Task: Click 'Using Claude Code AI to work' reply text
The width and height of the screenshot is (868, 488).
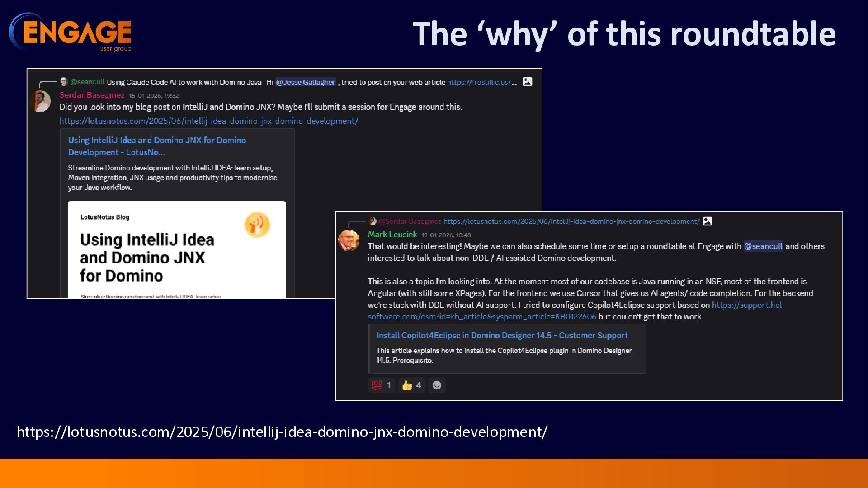Action: (x=184, y=82)
